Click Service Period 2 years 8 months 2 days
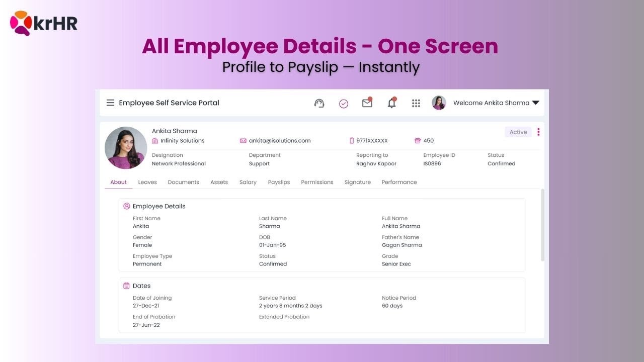This screenshot has width=644, height=362. tap(291, 306)
